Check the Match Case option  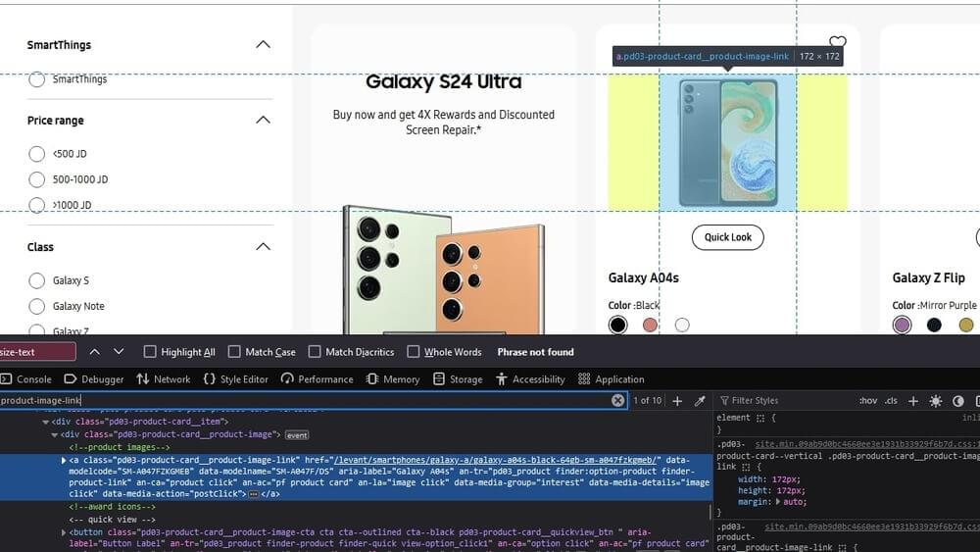[x=234, y=352]
